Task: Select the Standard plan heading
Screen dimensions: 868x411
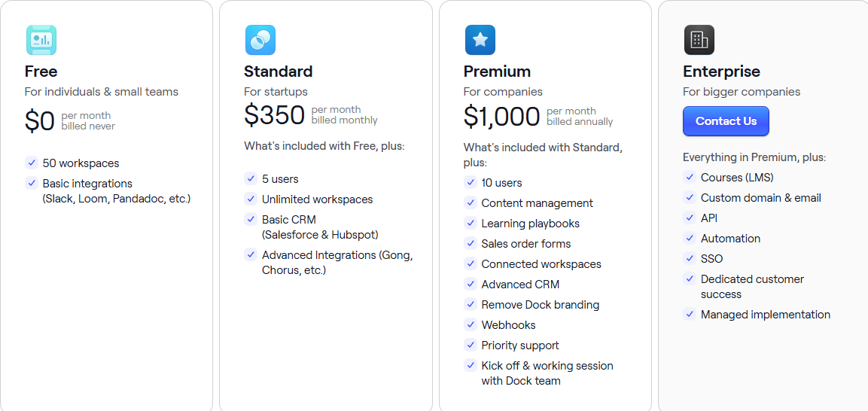Action: 278,72
